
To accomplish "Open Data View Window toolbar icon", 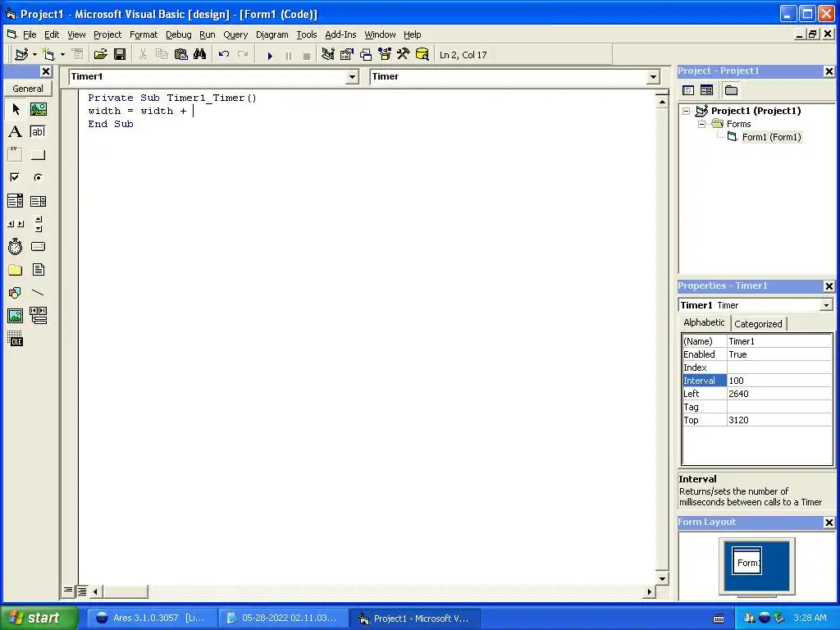I will coord(422,54).
